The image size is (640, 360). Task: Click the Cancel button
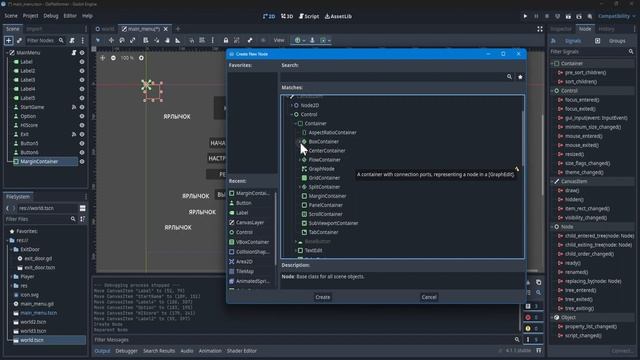[429, 297]
